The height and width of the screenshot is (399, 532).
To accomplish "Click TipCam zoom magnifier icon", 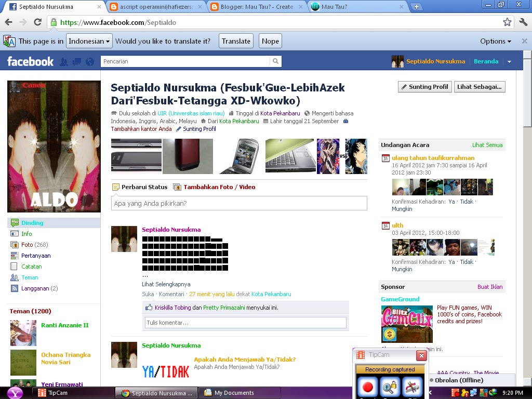I will coord(390,387).
